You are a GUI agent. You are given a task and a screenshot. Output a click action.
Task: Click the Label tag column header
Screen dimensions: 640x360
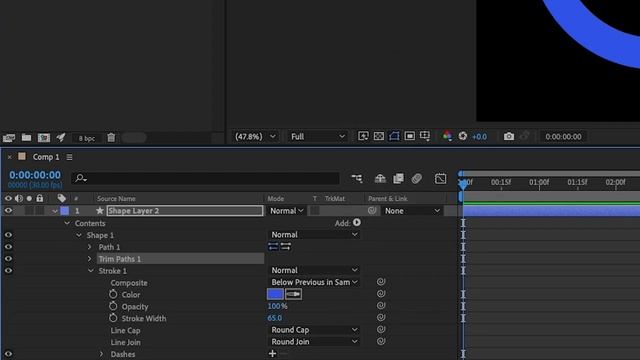coord(62,198)
